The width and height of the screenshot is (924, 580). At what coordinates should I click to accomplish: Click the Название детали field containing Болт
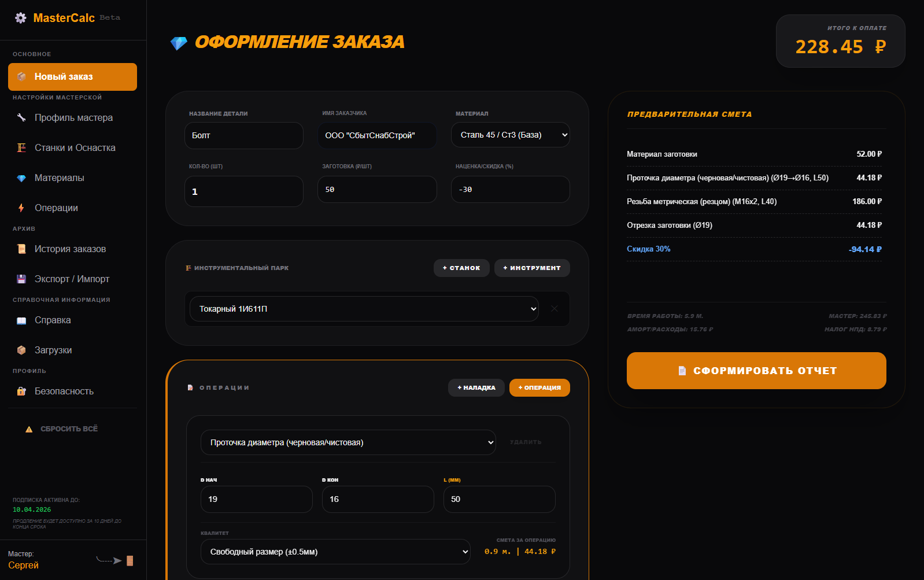(243, 135)
